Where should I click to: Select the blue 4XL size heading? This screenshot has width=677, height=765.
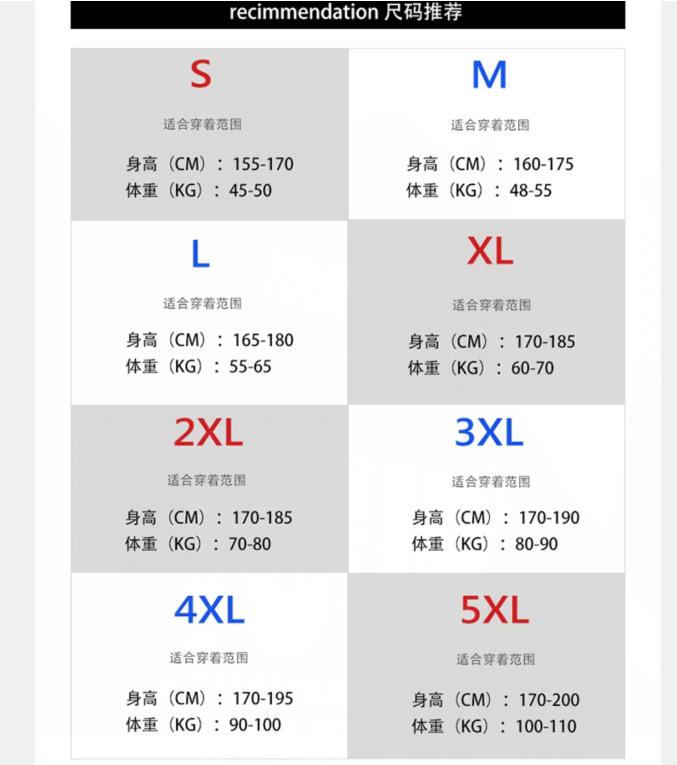point(209,610)
